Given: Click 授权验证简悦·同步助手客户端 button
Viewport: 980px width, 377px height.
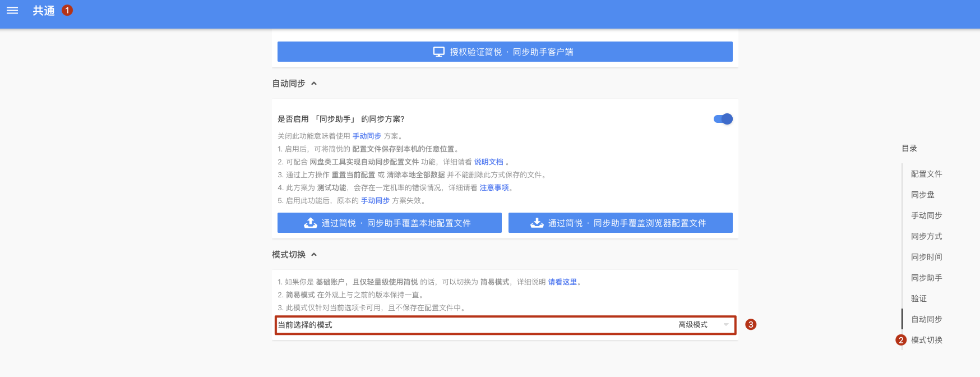Looking at the screenshot, I should pyautogui.click(x=505, y=52).
